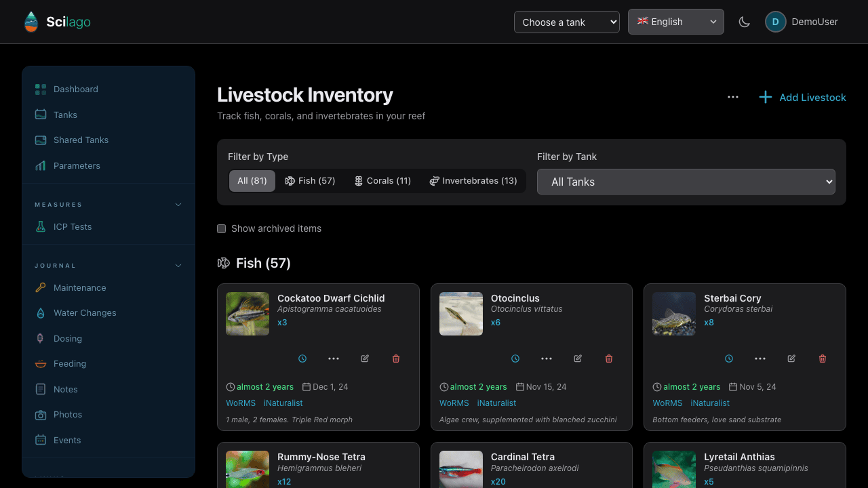Viewport: 868px width, 488px height.
Task: Open ICP Tests in sidebar
Action: pos(108,227)
